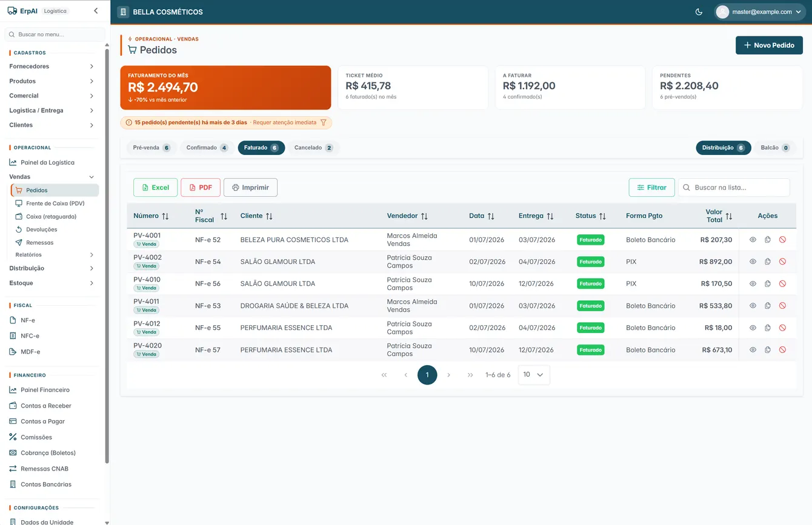Switch to Balcão channel toggle

coord(775,148)
